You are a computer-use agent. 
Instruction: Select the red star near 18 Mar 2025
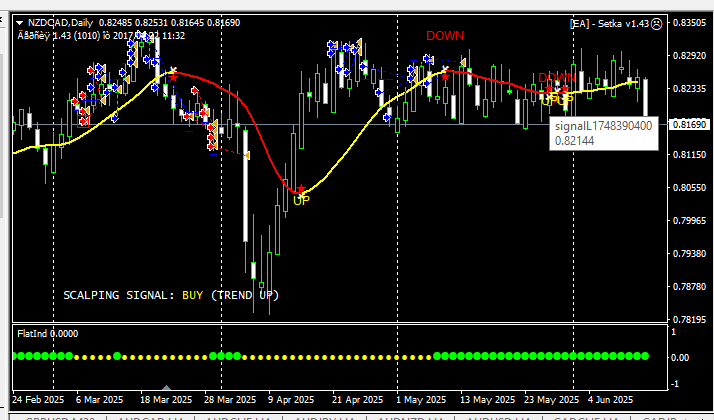pyautogui.click(x=173, y=78)
